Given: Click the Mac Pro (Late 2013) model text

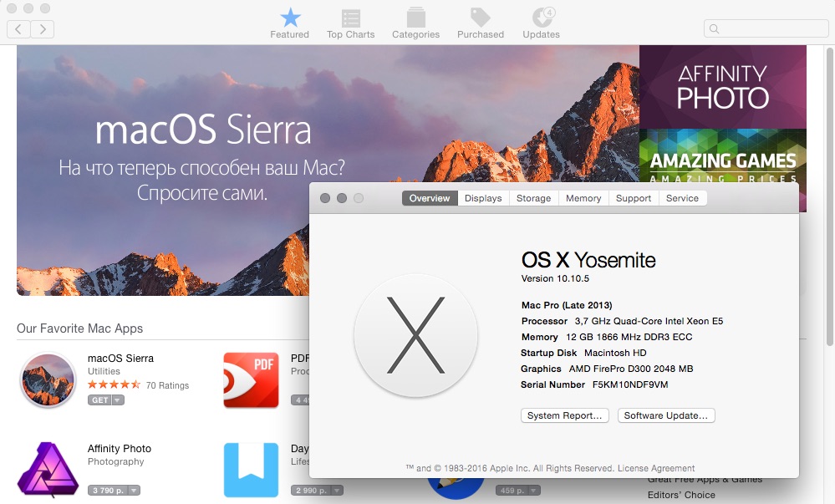Looking at the screenshot, I should pos(567,305).
